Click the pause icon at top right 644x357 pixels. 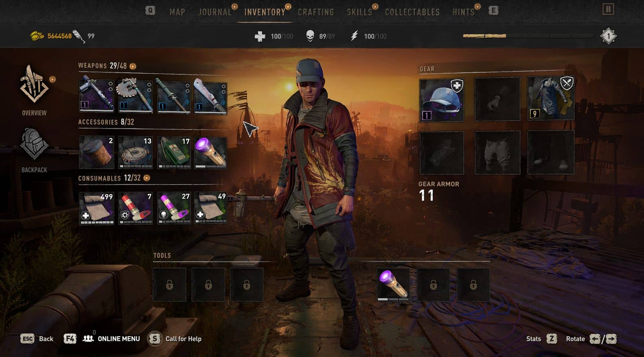pos(608,9)
